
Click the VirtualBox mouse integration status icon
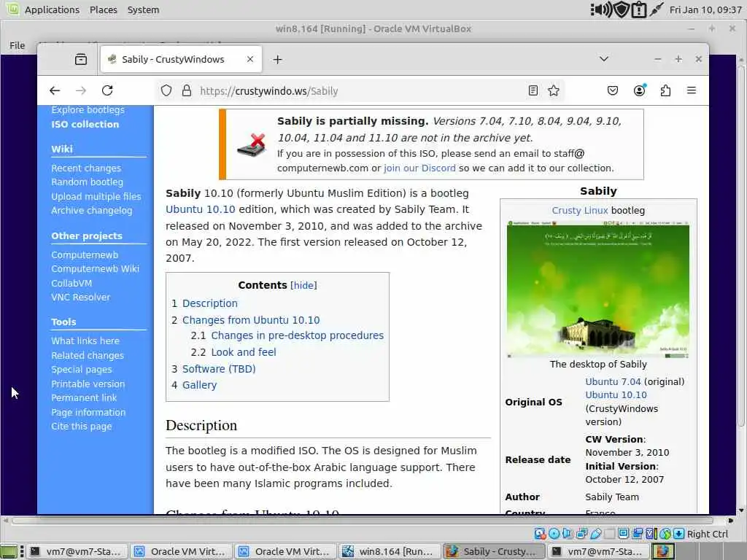pyautogui.click(x=665, y=534)
